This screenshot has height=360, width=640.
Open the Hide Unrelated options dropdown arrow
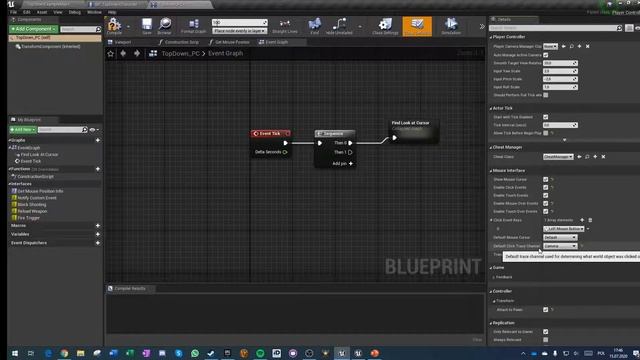coord(360,27)
